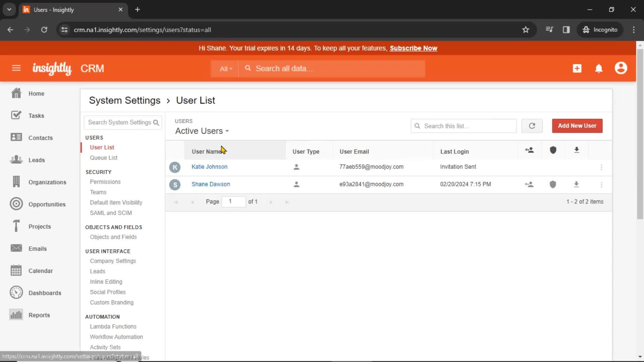This screenshot has width=644, height=362.
Task: Click Katie Johnson's user type icon
Action: pos(296,167)
